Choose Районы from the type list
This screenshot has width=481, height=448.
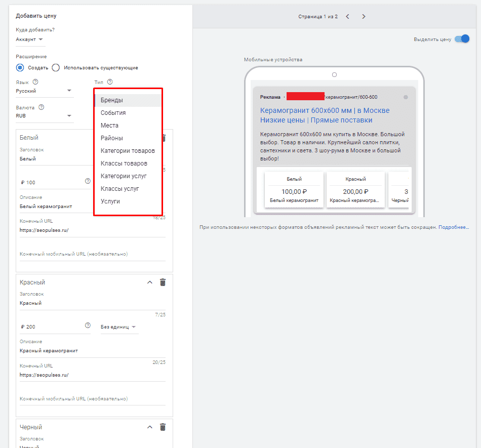coord(128,138)
